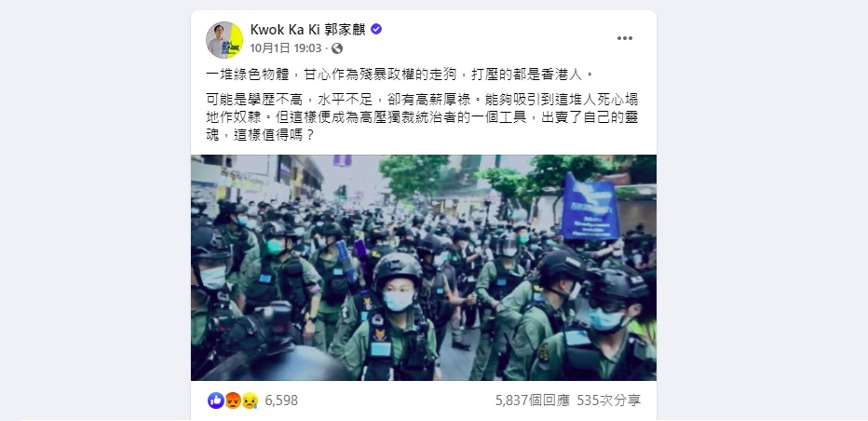Open the 5,837個回應 comments list
The width and height of the screenshot is (868, 421).
point(532,401)
